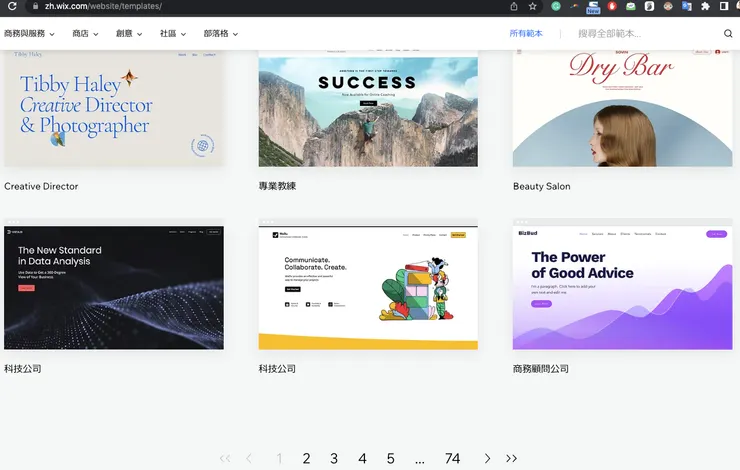Expand the 商務與服務 dropdown menu

click(29, 34)
